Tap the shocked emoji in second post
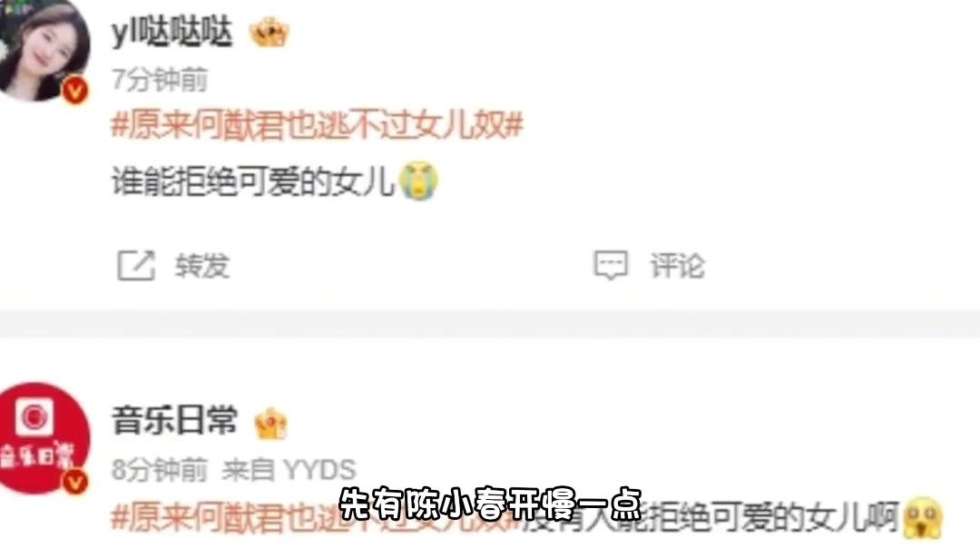 (x=923, y=517)
